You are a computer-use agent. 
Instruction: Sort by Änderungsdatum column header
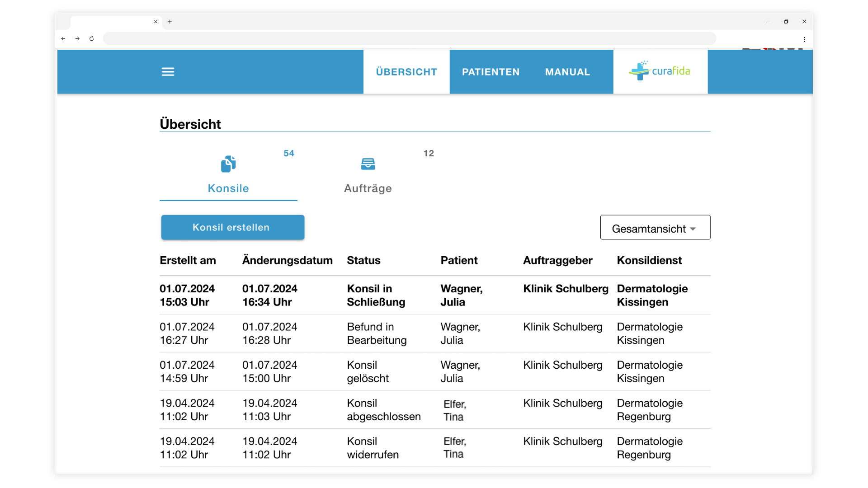click(x=287, y=260)
